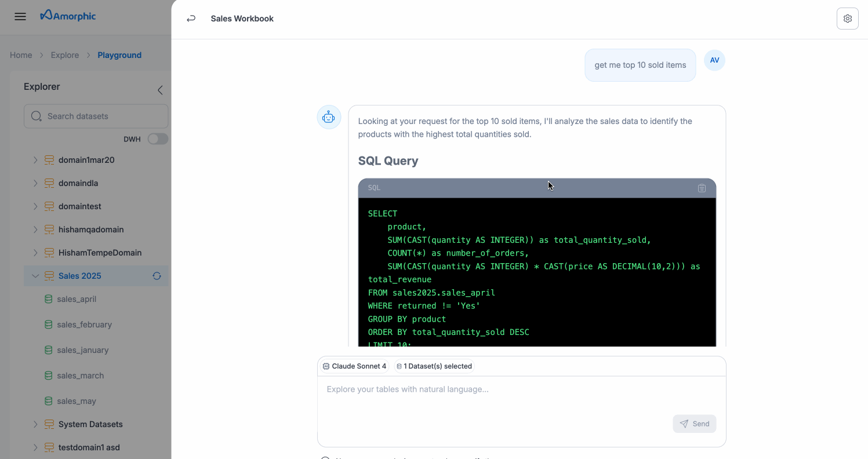This screenshot has width=868, height=459.
Task: Go to Explore breadcrumb
Action: [x=64, y=55]
